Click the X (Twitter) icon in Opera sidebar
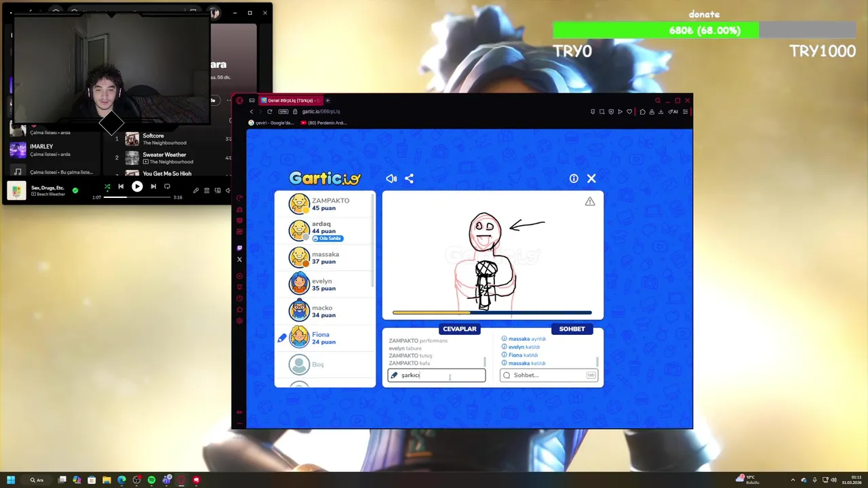 [239, 260]
